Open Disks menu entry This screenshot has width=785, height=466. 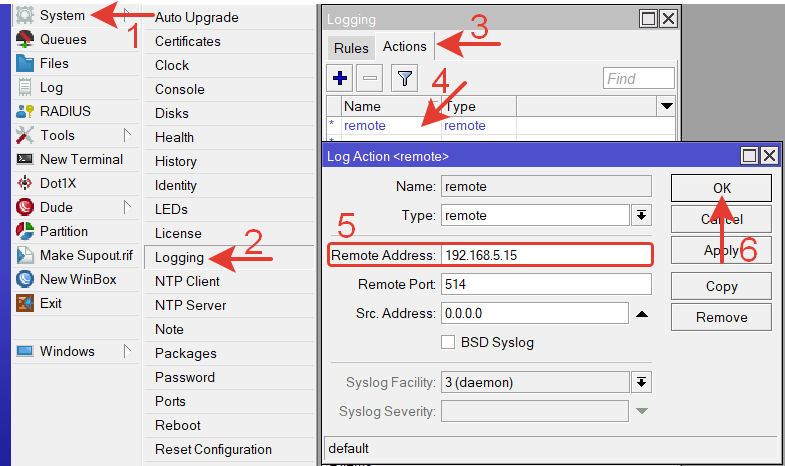[x=229, y=113]
